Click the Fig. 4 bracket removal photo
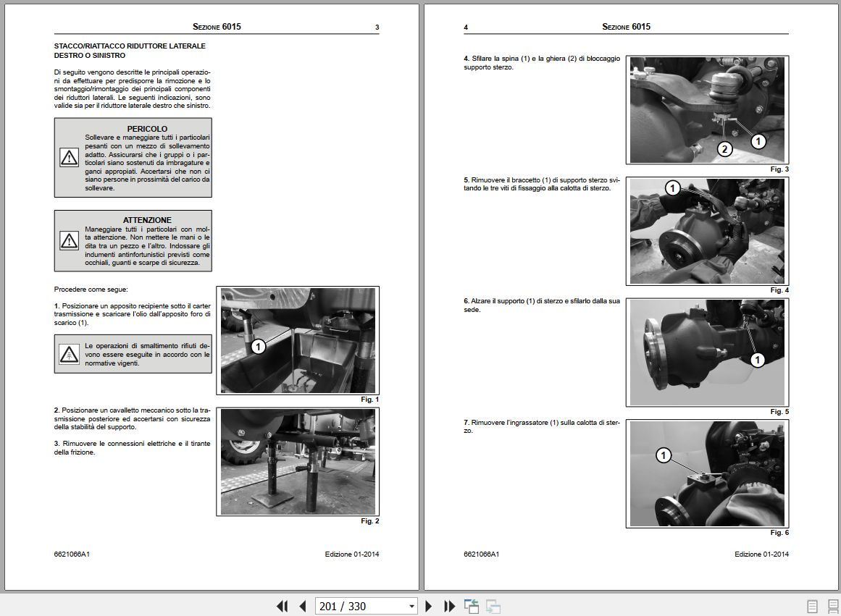Viewport: 841px width, 616px height. coord(706,230)
